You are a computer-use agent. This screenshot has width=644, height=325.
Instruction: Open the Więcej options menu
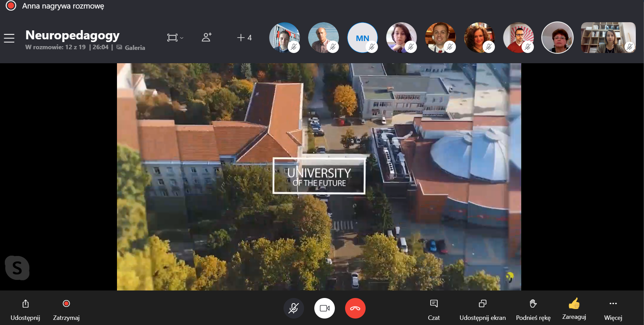613,310
